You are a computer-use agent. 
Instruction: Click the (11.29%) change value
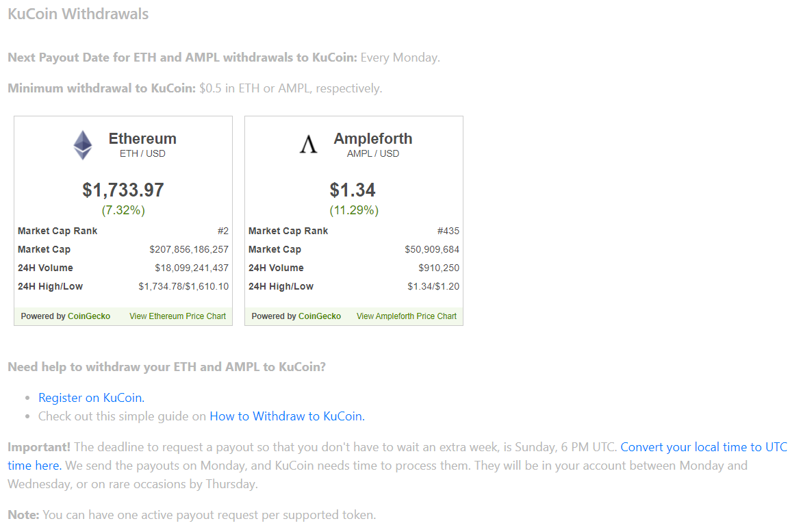pos(353,210)
